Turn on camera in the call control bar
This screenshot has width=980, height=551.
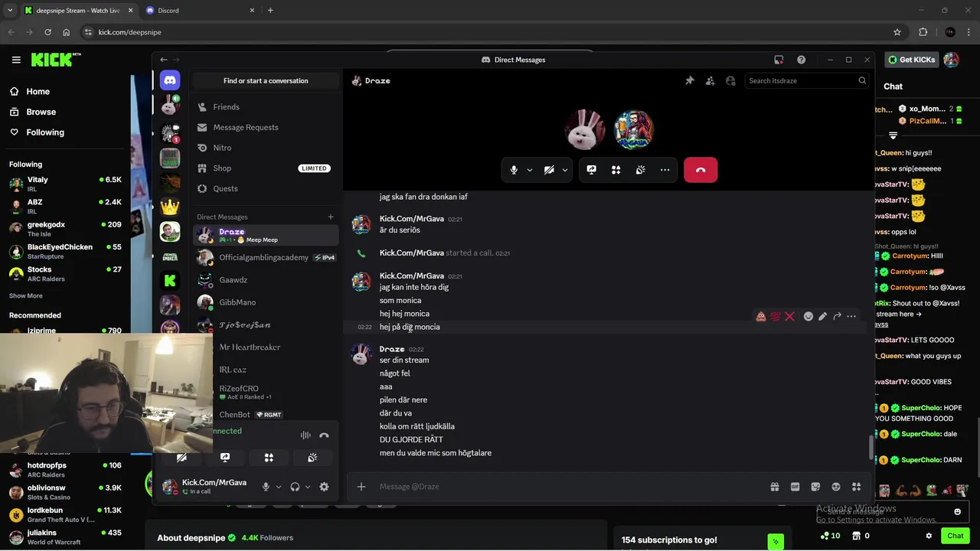[x=549, y=170]
